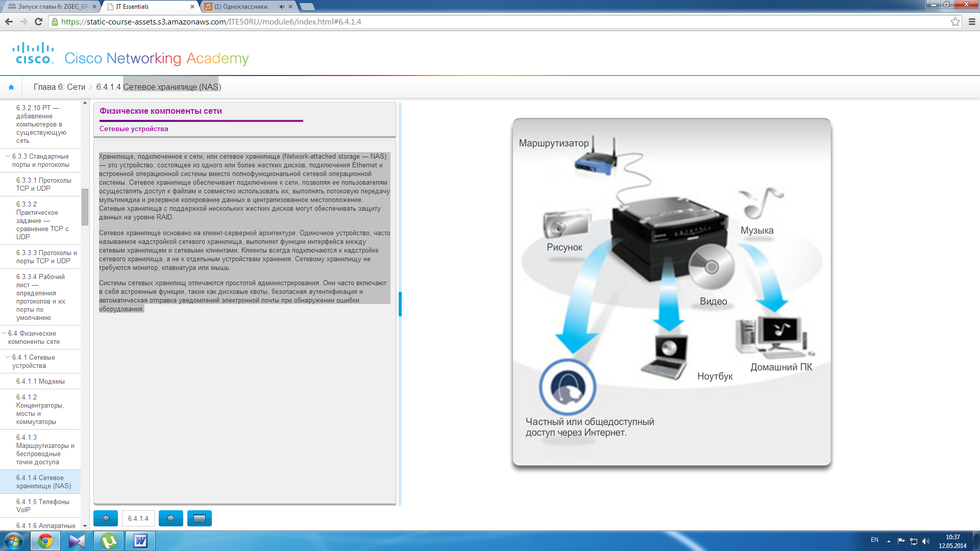Click the browser back arrow
Image resolution: width=980 pixels, height=551 pixels.
[x=9, y=21]
